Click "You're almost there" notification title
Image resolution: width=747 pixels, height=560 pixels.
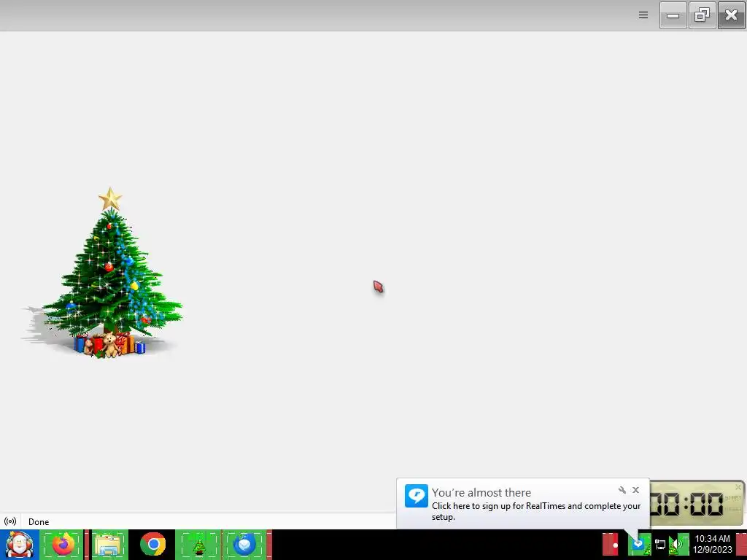pos(481,492)
